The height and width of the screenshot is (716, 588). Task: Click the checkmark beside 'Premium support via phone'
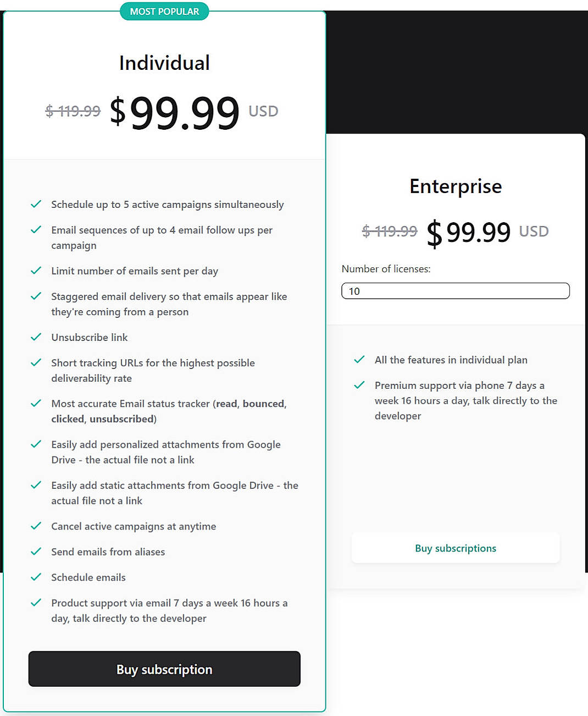tap(359, 385)
